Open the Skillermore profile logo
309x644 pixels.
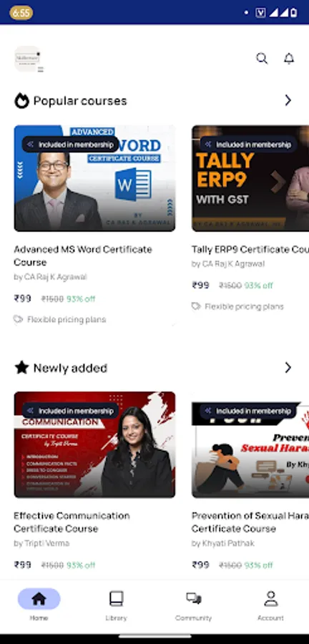pos(28,59)
